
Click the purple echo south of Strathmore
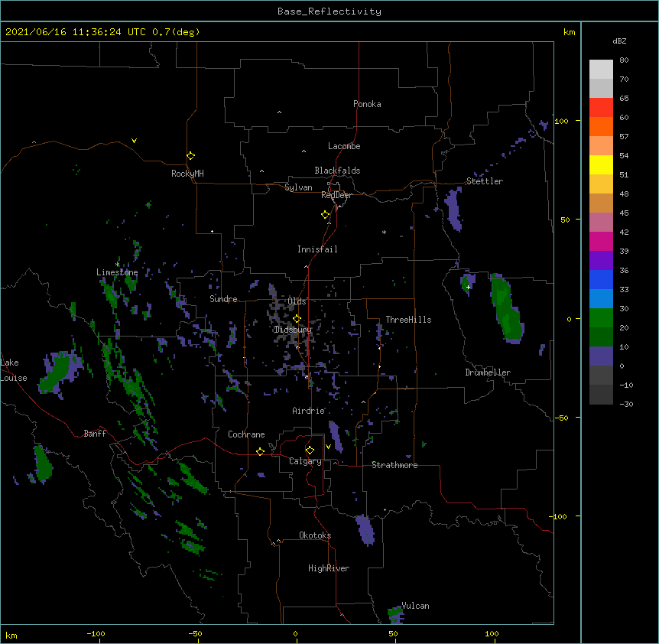pos(365,530)
